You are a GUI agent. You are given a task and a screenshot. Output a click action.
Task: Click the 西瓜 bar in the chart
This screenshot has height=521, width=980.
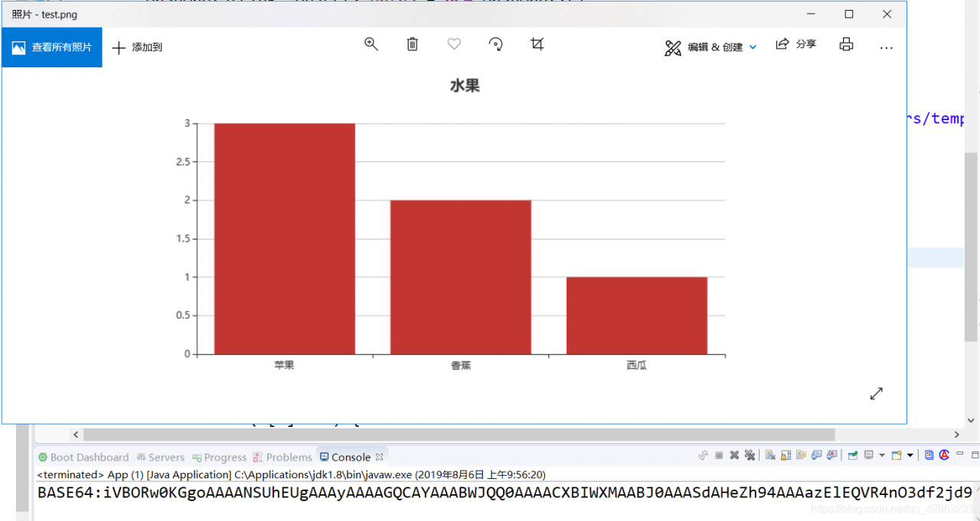click(637, 315)
